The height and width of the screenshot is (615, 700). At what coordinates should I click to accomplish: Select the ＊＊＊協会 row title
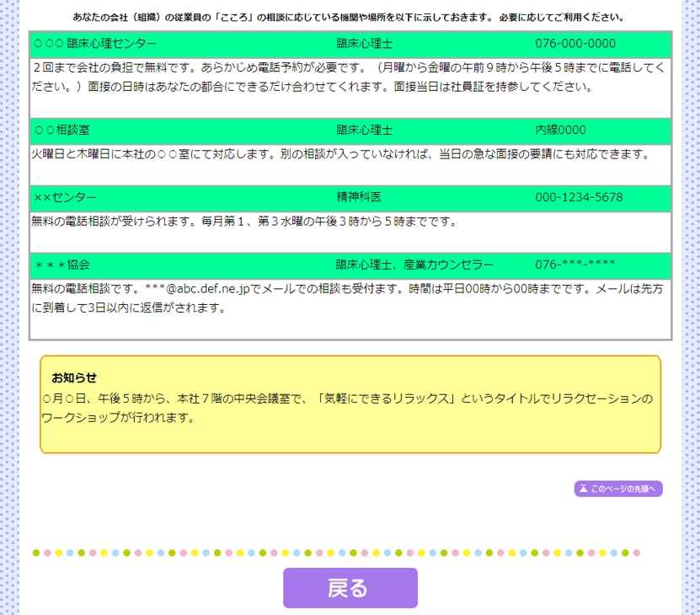62,265
